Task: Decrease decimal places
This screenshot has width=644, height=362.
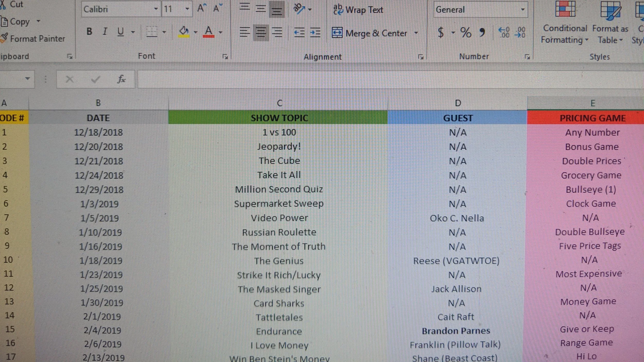Action: coord(520,32)
